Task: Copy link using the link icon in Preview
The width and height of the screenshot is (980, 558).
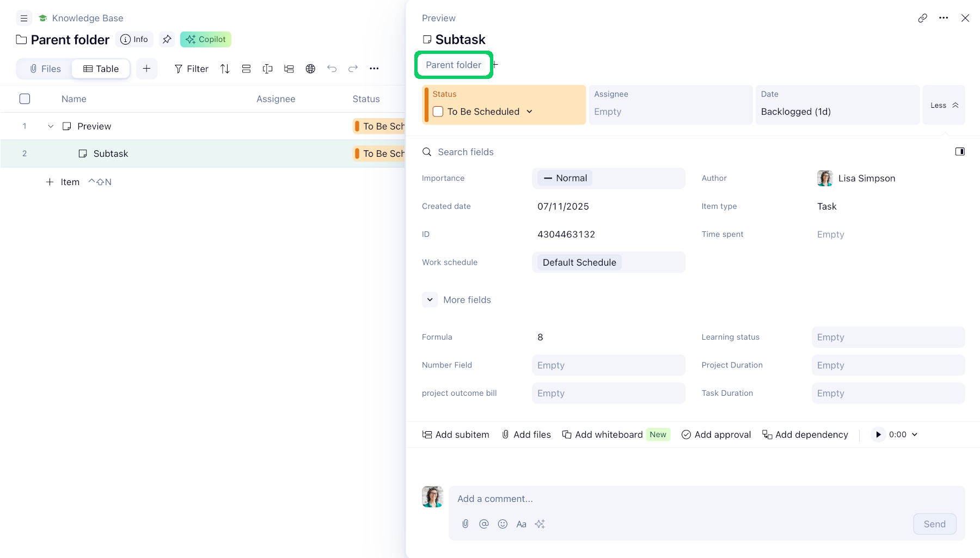Action: point(922,18)
